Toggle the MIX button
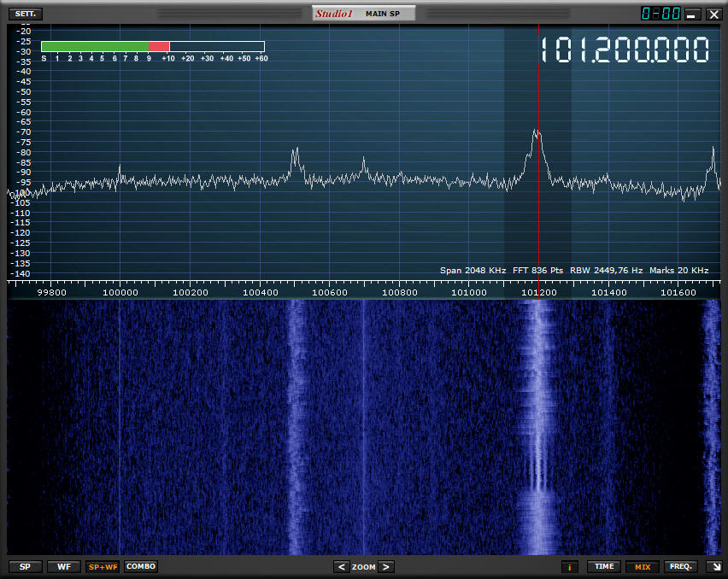 point(643,566)
